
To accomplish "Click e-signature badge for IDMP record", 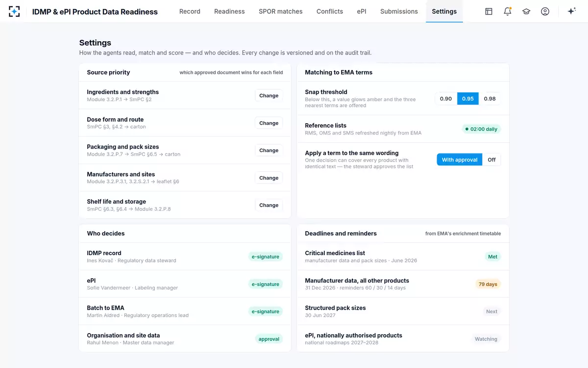I will point(265,257).
